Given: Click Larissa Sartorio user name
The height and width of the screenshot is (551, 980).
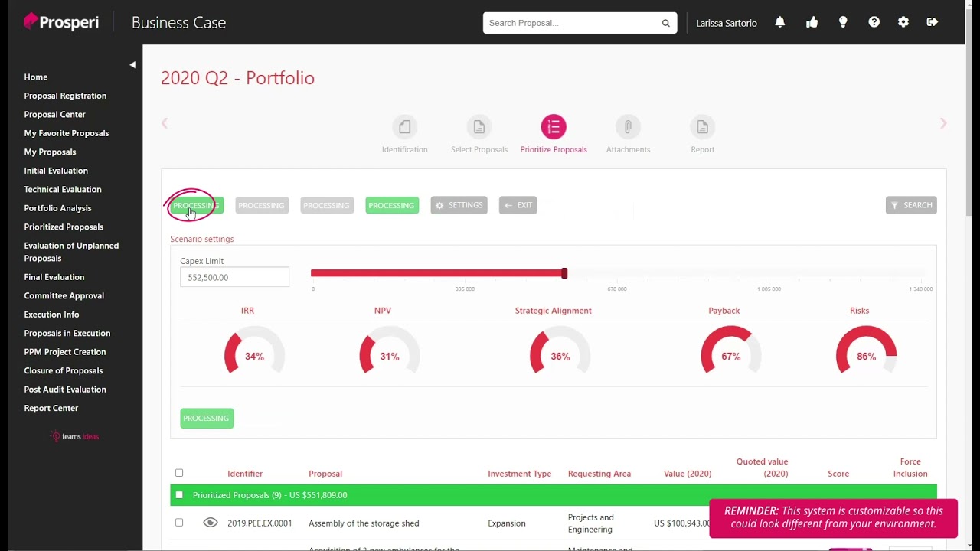Looking at the screenshot, I should click(727, 23).
